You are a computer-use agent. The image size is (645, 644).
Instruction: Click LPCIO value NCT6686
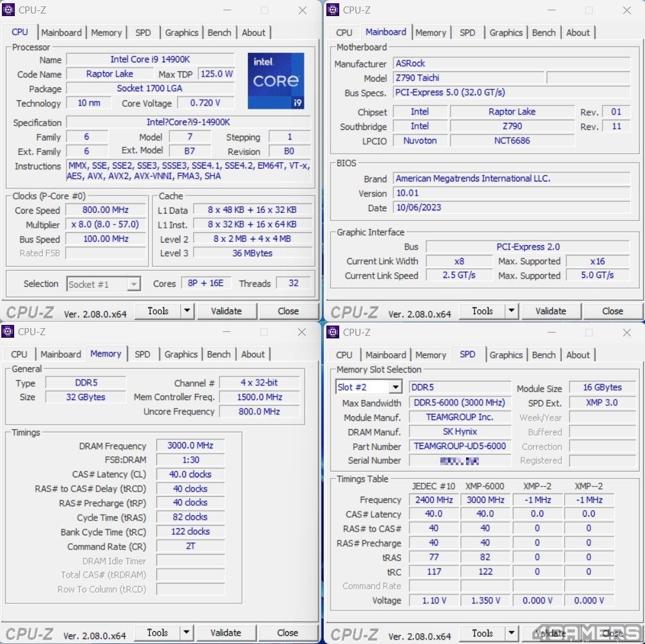point(512,141)
